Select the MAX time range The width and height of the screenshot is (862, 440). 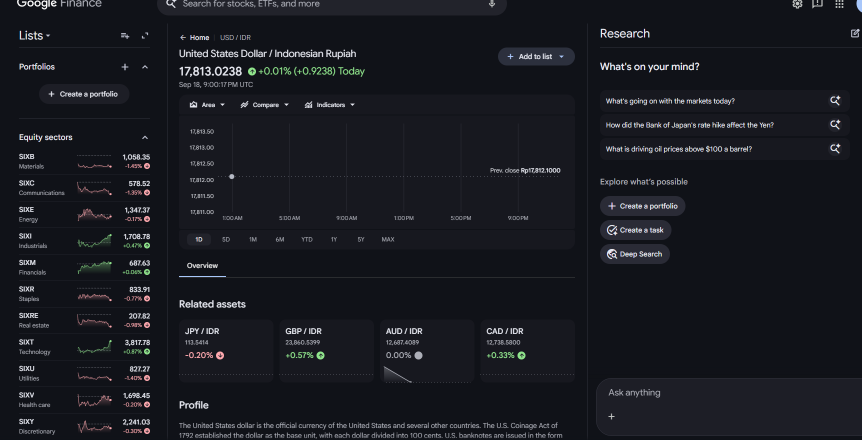[388, 239]
